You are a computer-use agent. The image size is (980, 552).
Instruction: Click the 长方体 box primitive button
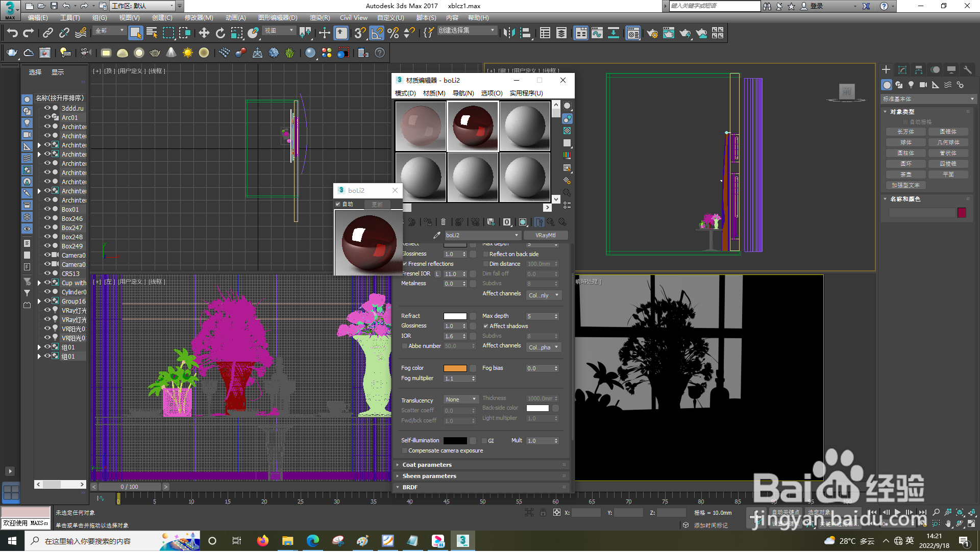click(x=905, y=132)
